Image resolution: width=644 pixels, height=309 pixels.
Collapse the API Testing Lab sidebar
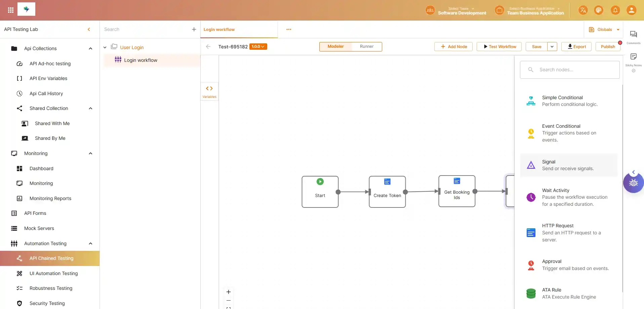tap(89, 30)
